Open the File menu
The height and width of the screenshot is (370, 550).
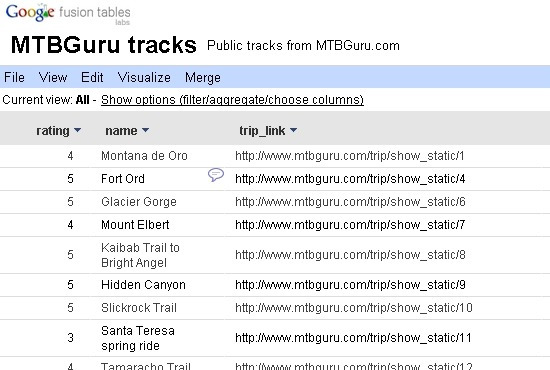tap(14, 77)
